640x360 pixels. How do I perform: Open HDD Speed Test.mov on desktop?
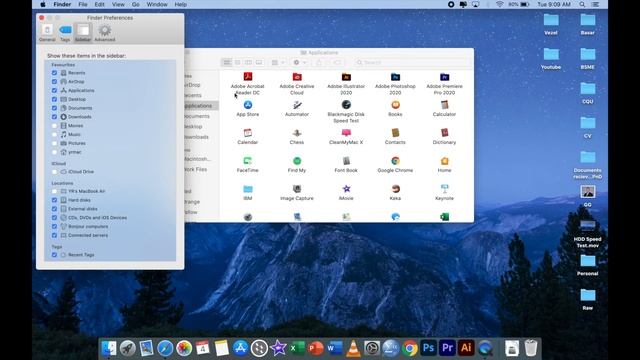[587, 234]
